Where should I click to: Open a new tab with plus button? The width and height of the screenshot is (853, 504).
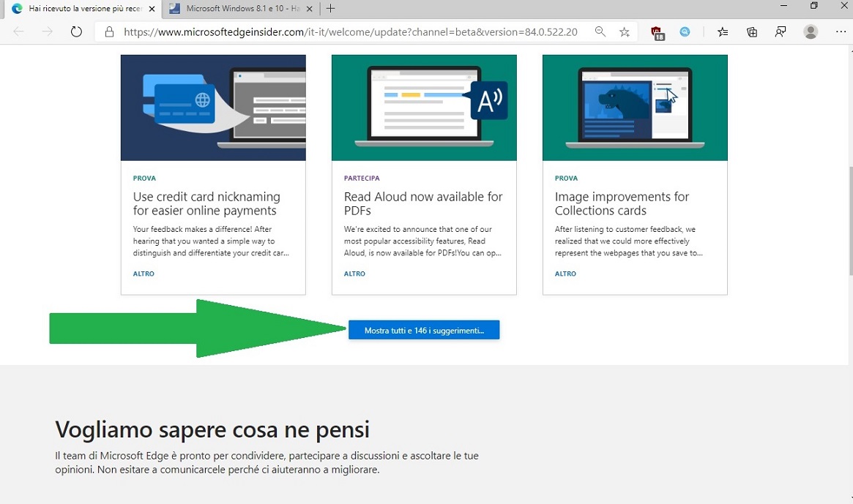coord(330,8)
